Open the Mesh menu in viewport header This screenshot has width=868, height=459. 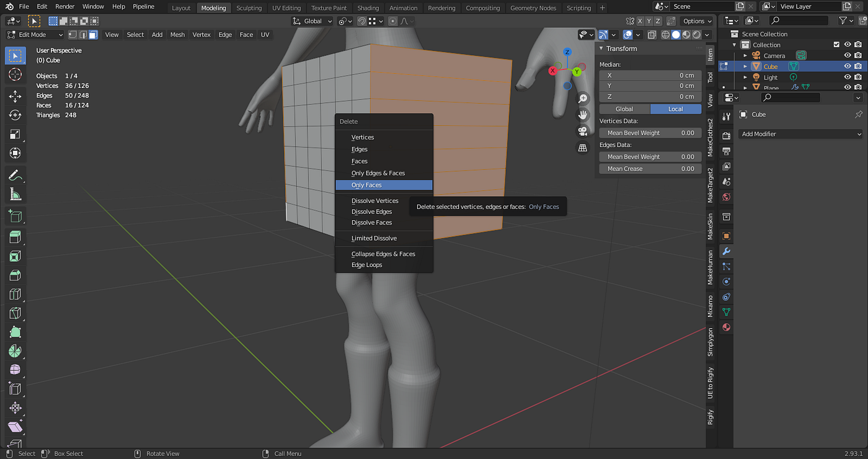click(177, 35)
